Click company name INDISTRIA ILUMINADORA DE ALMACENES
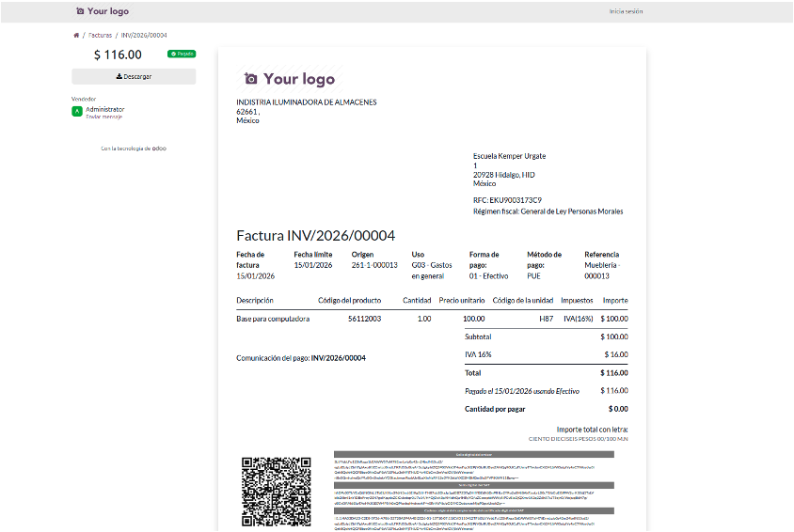794x532 pixels. point(307,102)
